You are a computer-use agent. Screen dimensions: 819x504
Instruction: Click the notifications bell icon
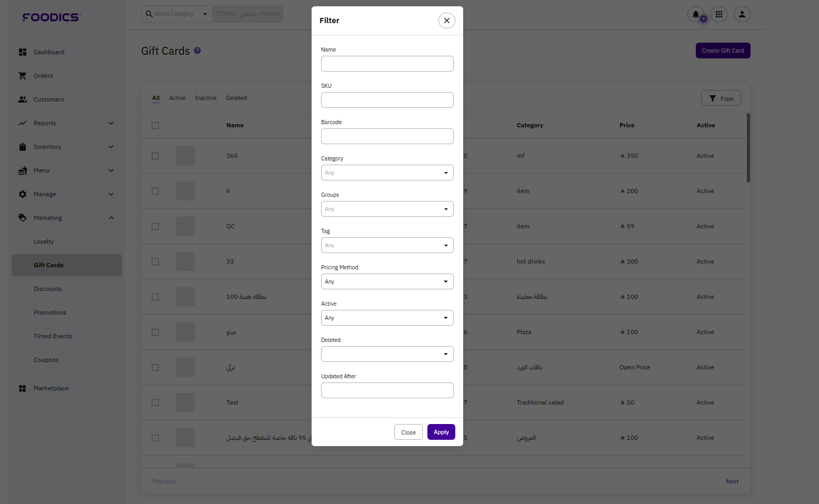tap(695, 14)
